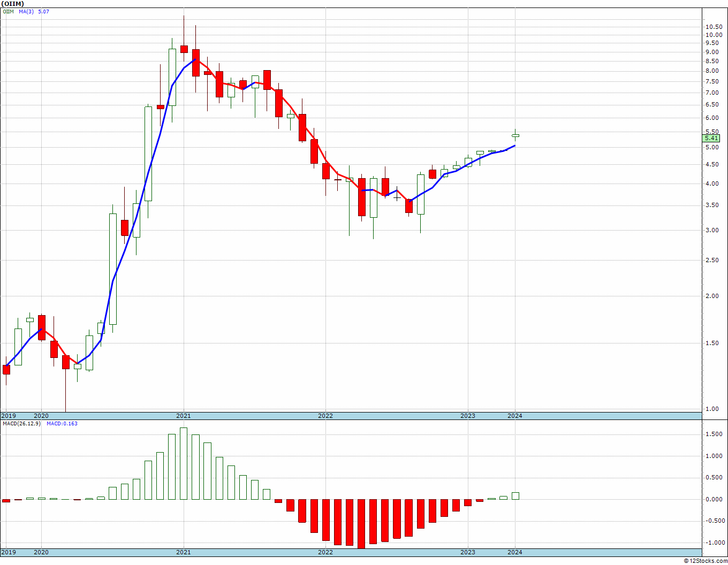Click 4.00 on the price axis
728x565 pixels.
(x=711, y=184)
